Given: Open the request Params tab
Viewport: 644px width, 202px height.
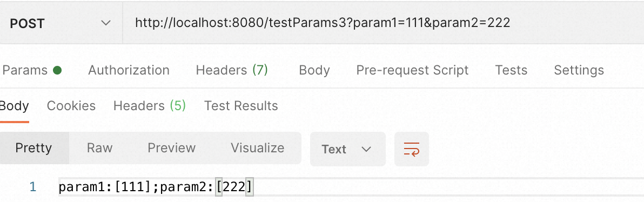Looking at the screenshot, I should pyautogui.click(x=32, y=70).
